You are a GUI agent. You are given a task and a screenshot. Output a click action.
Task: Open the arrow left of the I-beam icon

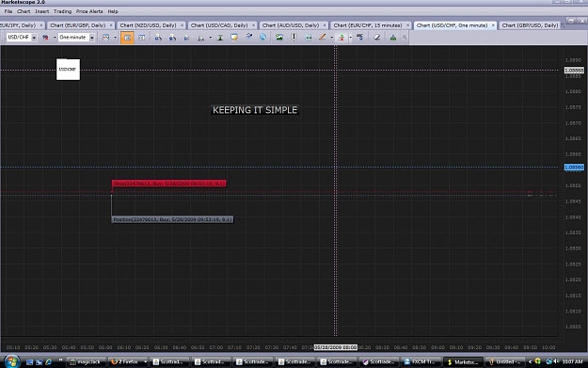click(x=210, y=38)
